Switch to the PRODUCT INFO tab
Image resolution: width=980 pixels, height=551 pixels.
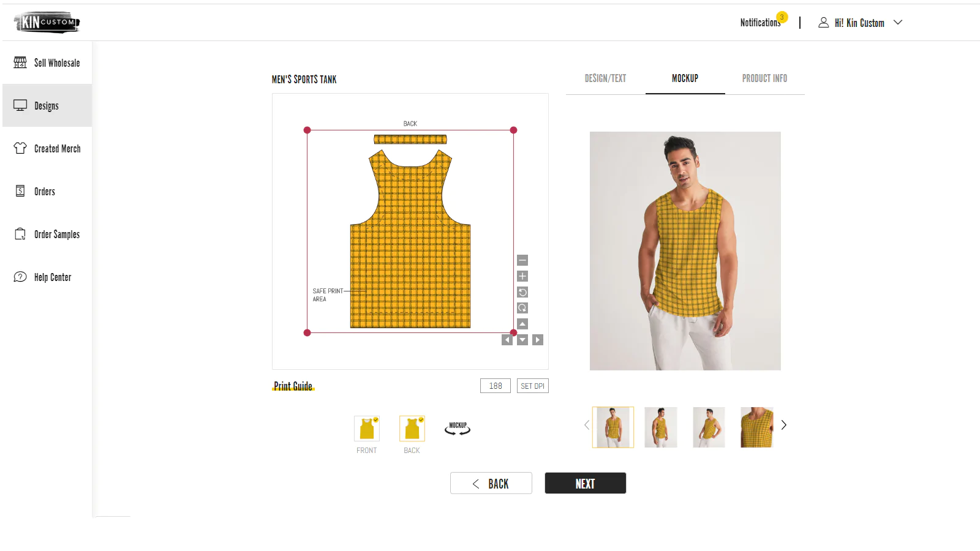(764, 78)
